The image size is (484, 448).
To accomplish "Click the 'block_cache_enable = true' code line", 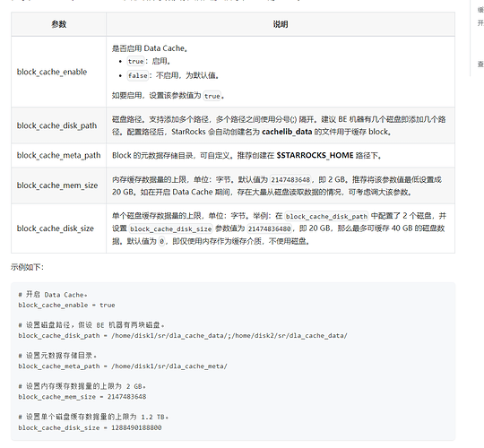I will tap(66, 306).
